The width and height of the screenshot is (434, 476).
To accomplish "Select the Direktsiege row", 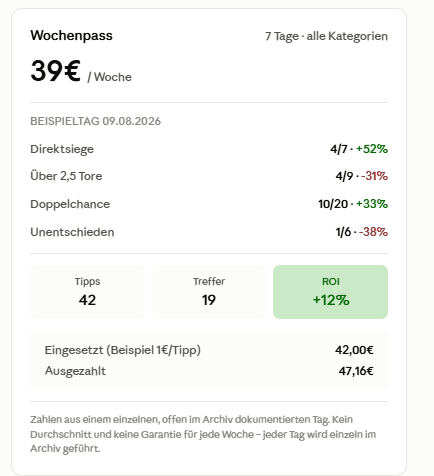I will (209, 149).
